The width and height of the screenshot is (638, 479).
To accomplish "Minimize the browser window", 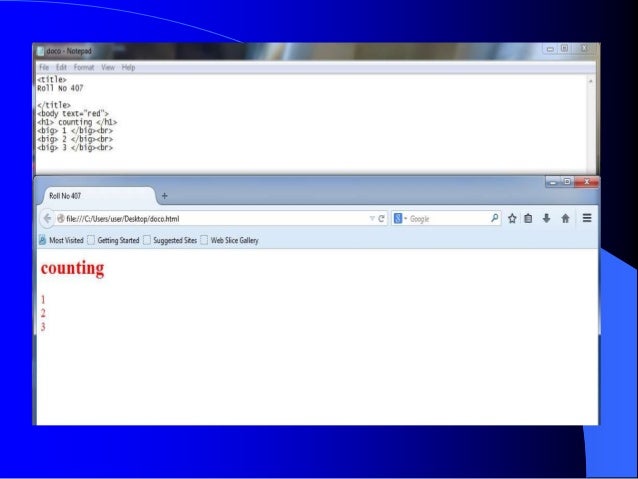I will coord(552,182).
